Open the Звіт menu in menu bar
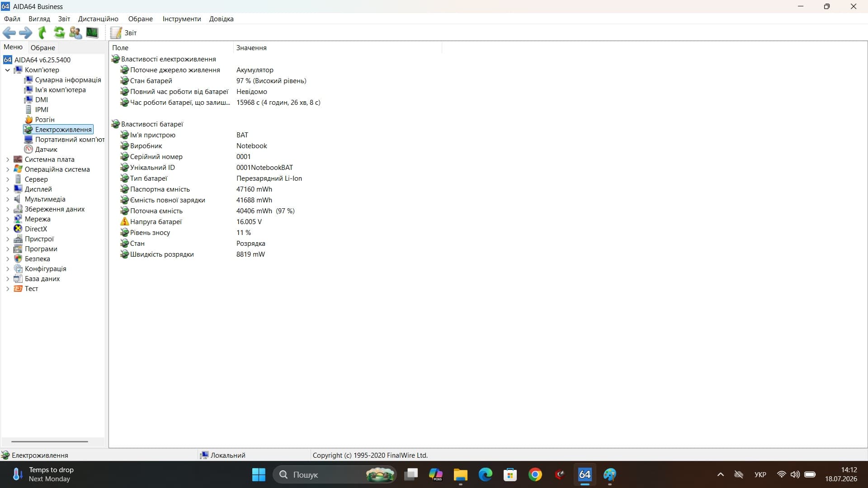 [64, 19]
